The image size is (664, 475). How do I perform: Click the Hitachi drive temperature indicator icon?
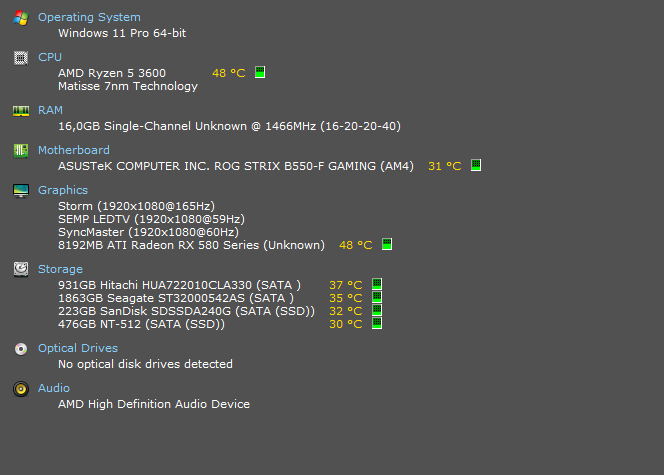(377, 284)
